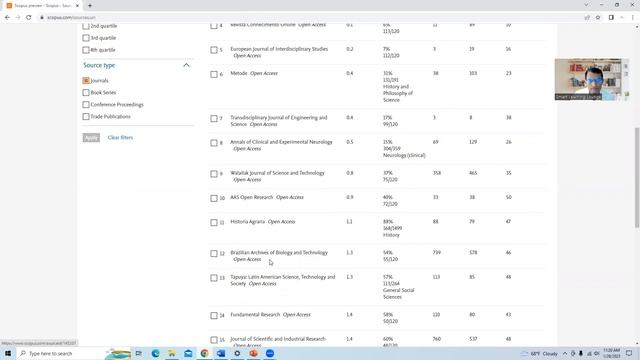The height and width of the screenshot is (360, 640).
Task: Open Microsoft Edge from taskbar
Action: [156, 353]
